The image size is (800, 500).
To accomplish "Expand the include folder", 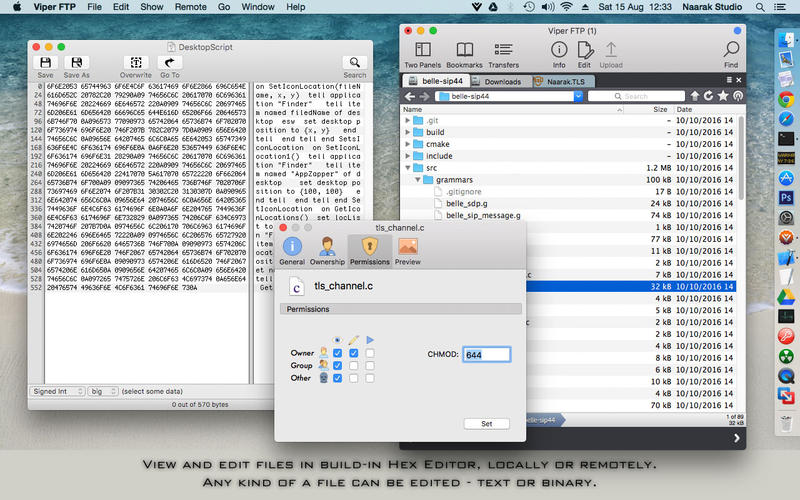I will [x=408, y=156].
